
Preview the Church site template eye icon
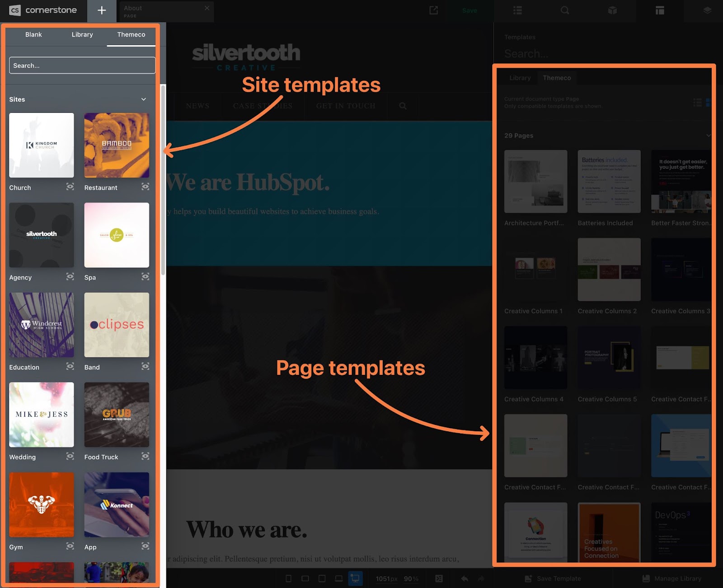point(70,187)
